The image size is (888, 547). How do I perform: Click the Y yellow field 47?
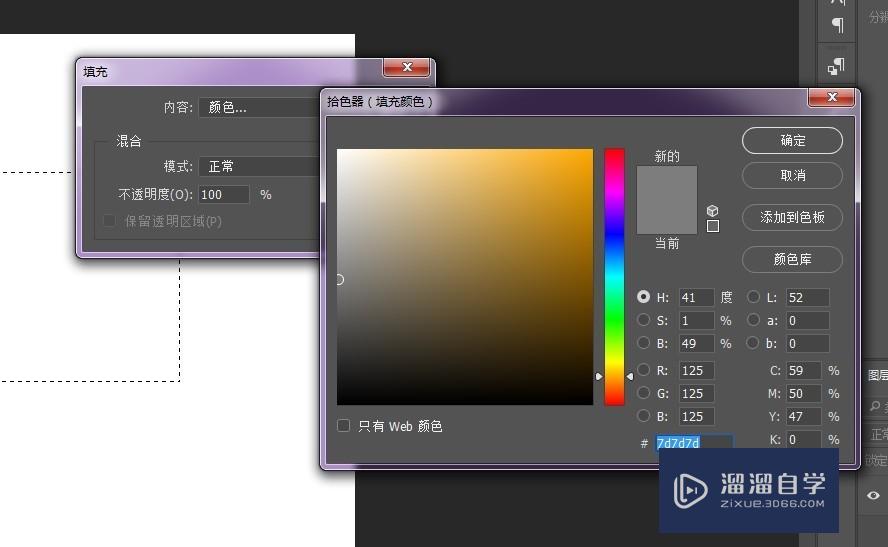point(804,416)
